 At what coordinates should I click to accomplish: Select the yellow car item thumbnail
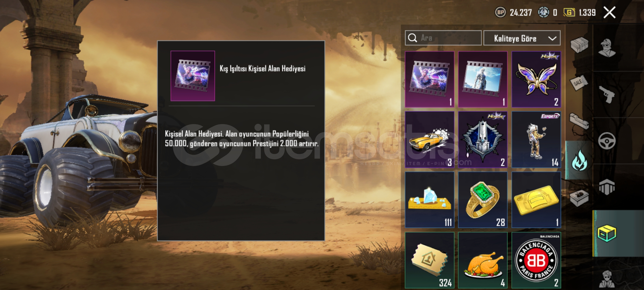tap(430, 140)
